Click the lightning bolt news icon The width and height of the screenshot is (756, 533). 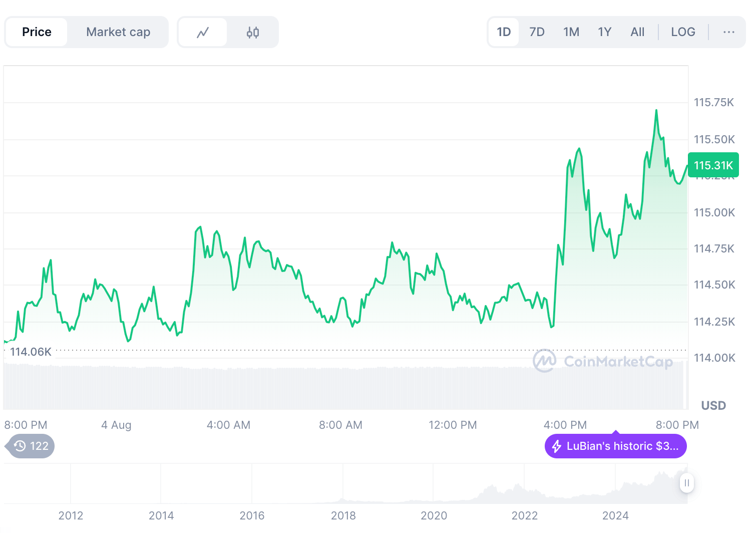click(x=556, y=446)
